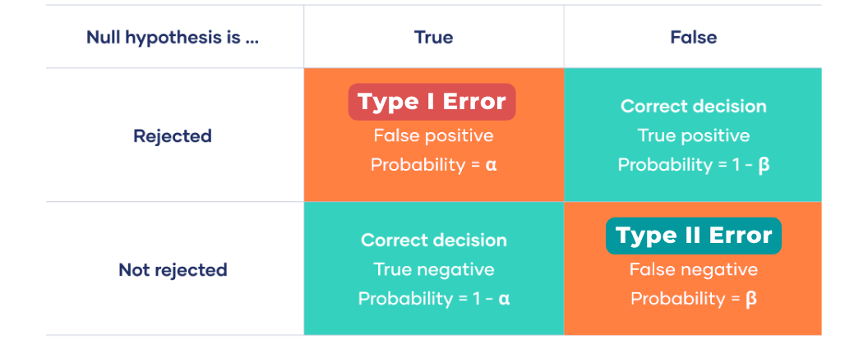Click the 'False negative' text
Image resolution: width=868 pixels, height=339 pixels.
694,269
